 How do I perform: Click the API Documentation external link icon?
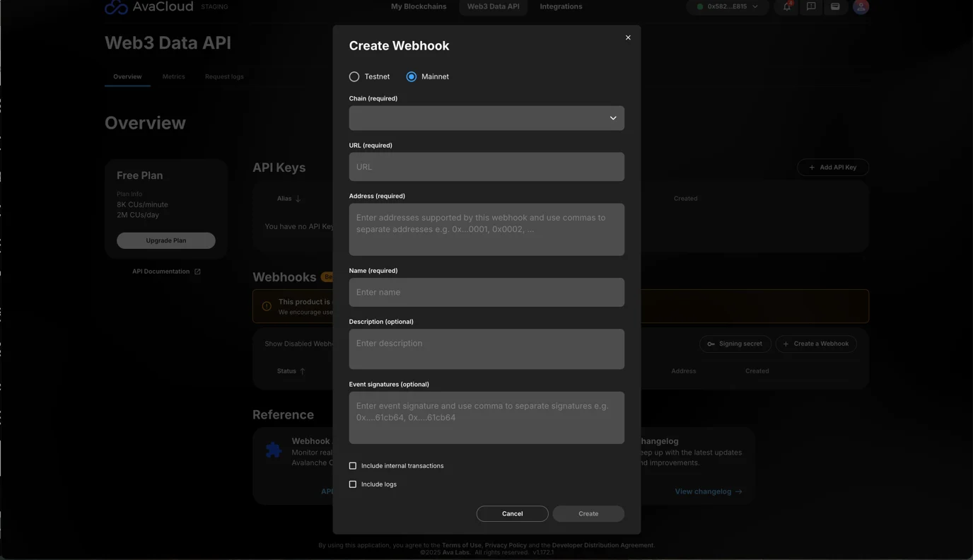(197, 272)
